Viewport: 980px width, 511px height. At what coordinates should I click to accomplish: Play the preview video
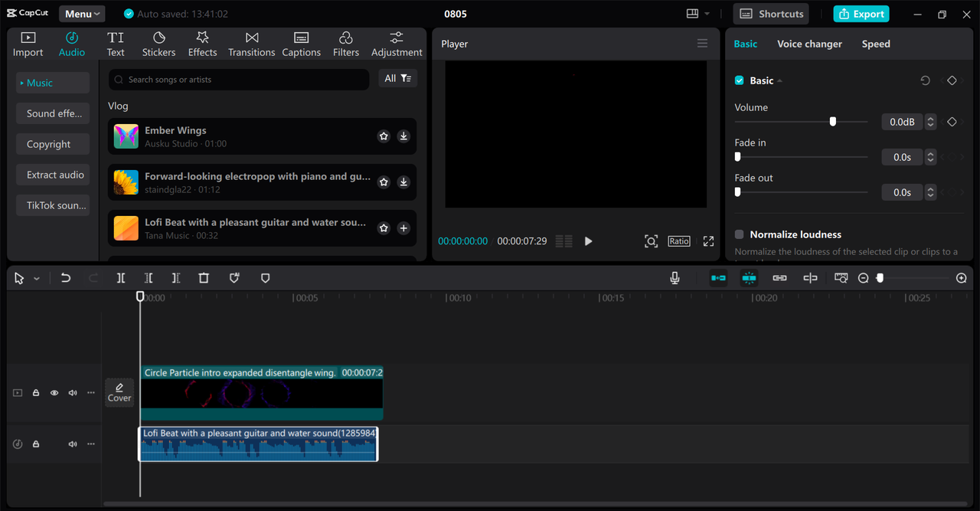[x=588, y=241]
